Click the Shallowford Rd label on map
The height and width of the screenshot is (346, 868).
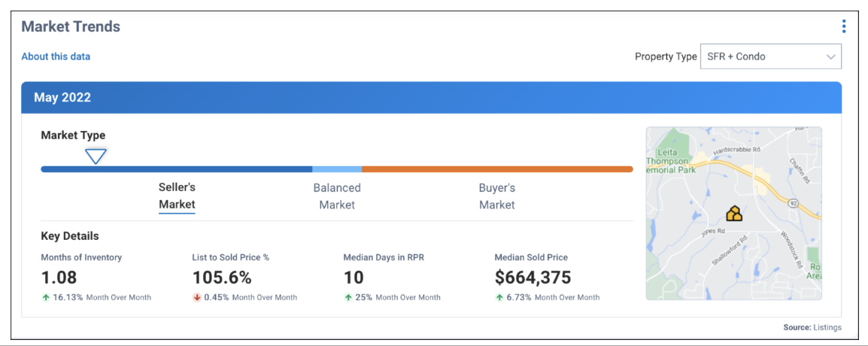(x=730, y=251)
